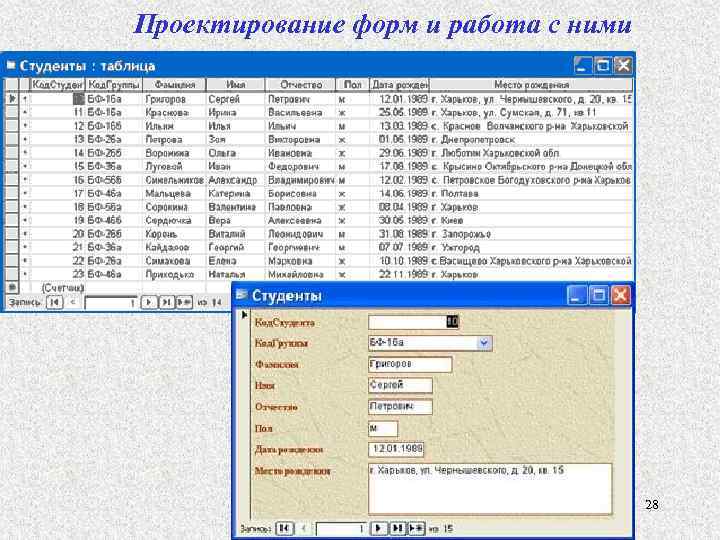Viewport: 720px width, 540px height.
Task: Click cell 'Александр' in Имя column
Action: click(236, 180)
